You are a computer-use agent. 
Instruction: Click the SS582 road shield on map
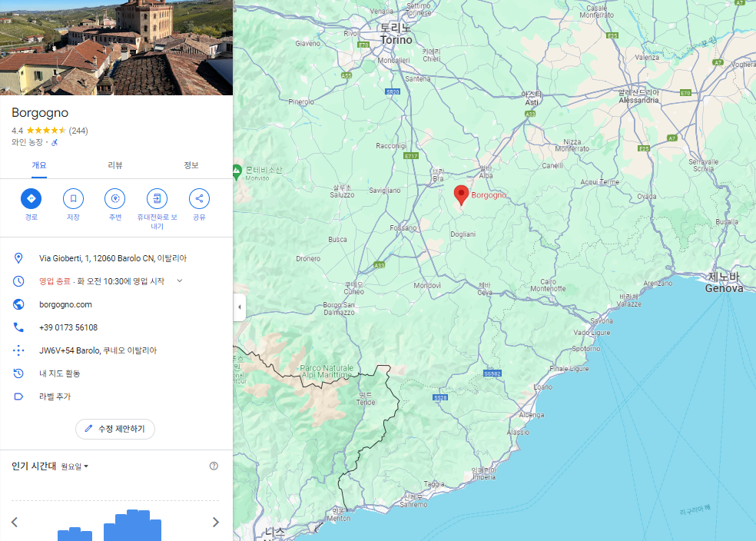[x=492, y=373]
